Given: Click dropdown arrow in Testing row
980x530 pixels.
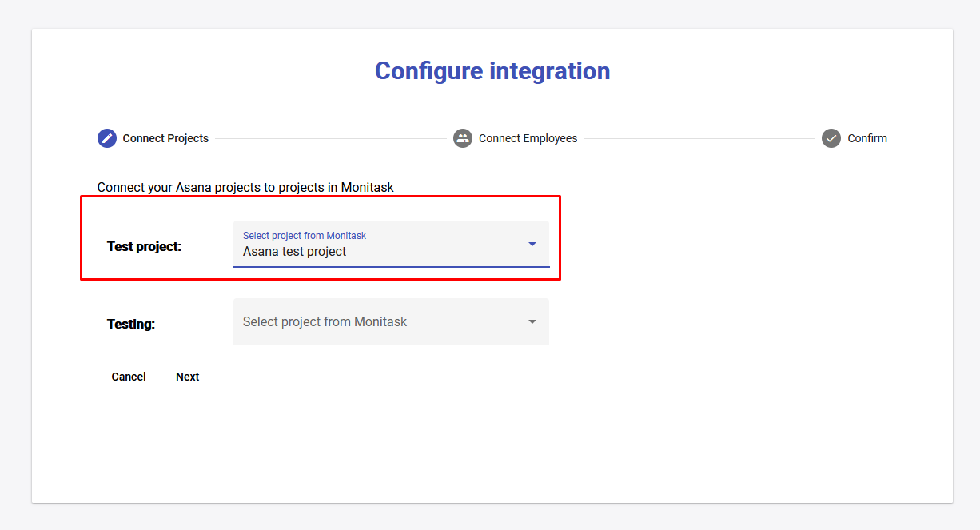Looking at the screenshot, I should (x=532, y=321).
